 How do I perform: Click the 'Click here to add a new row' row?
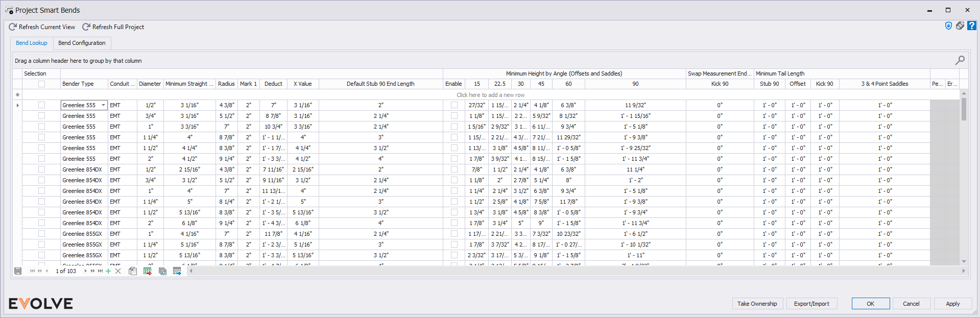(x=491, y=95)
